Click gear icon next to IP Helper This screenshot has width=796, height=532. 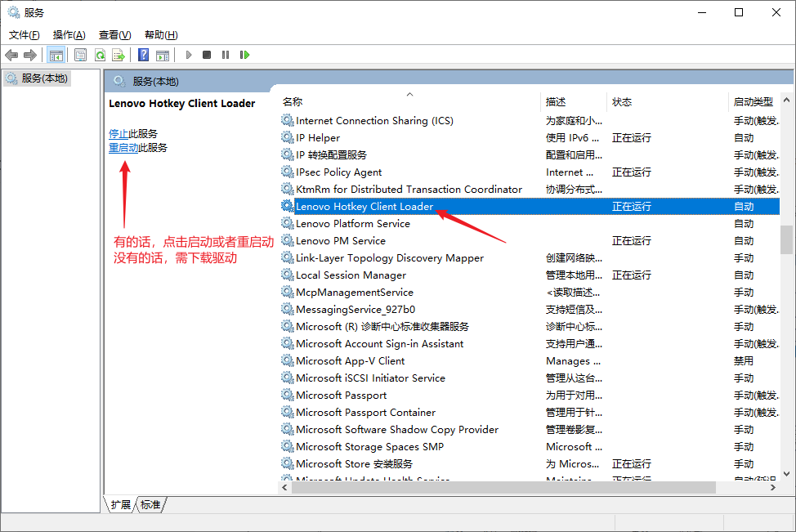tap(288, 137)
